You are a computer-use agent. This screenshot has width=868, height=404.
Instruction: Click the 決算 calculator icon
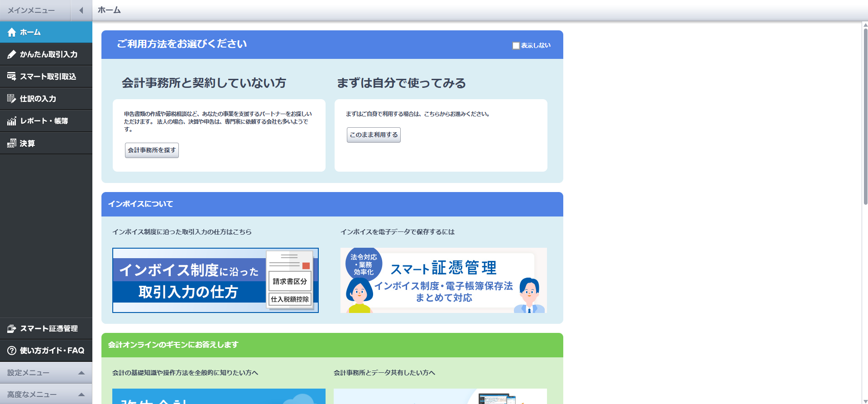[12, 144]
